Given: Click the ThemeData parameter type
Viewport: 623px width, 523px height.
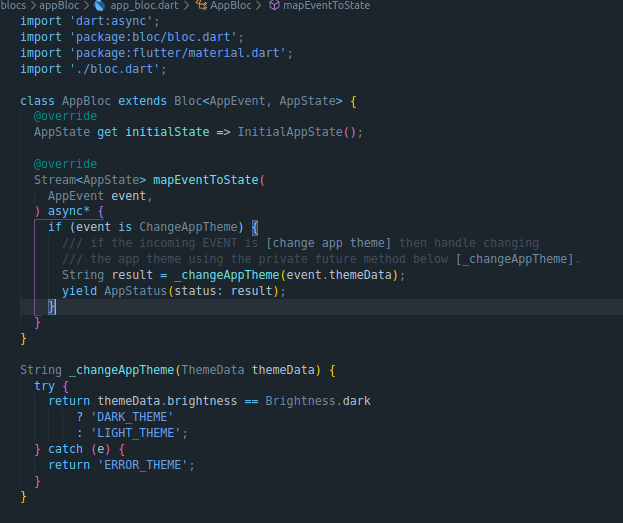Looking at the screenshot, I should [x=213, y=370].
